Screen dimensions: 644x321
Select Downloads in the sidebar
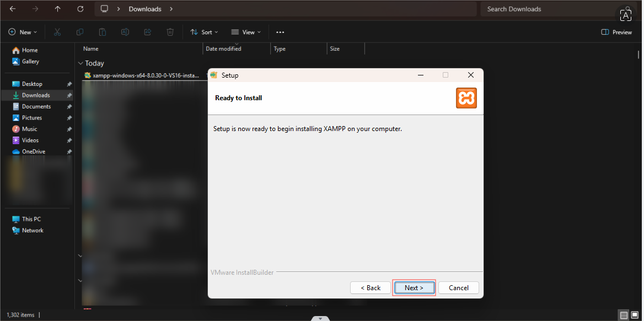click(x=36, y=95)
